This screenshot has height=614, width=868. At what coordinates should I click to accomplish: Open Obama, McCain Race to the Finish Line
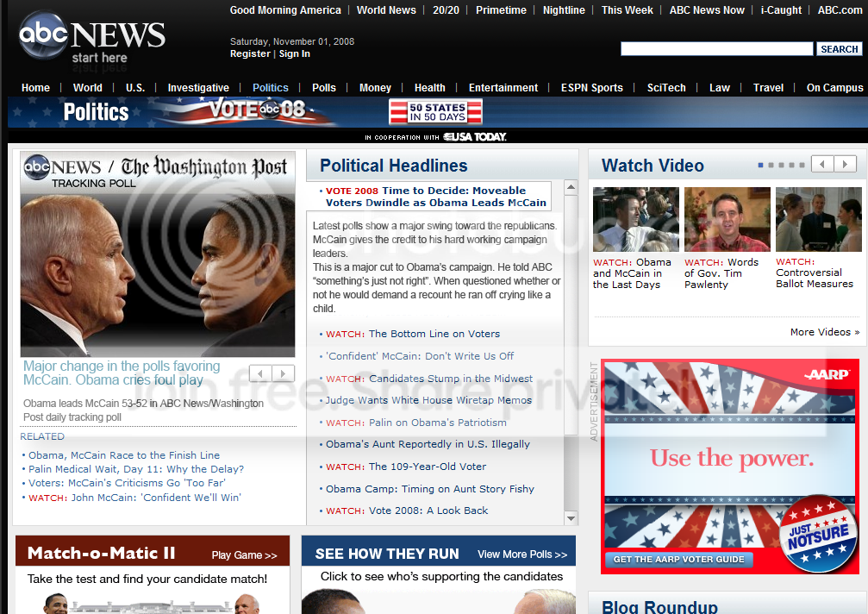click(124, 455)
